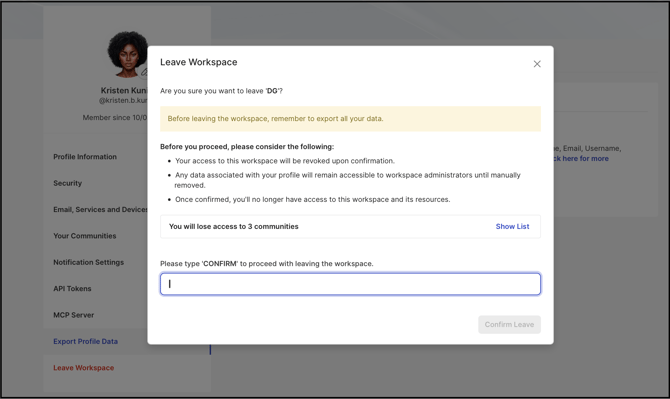Click the yellow export data reminder banner
Screen dimensions: 670x399
coord(350,119)
